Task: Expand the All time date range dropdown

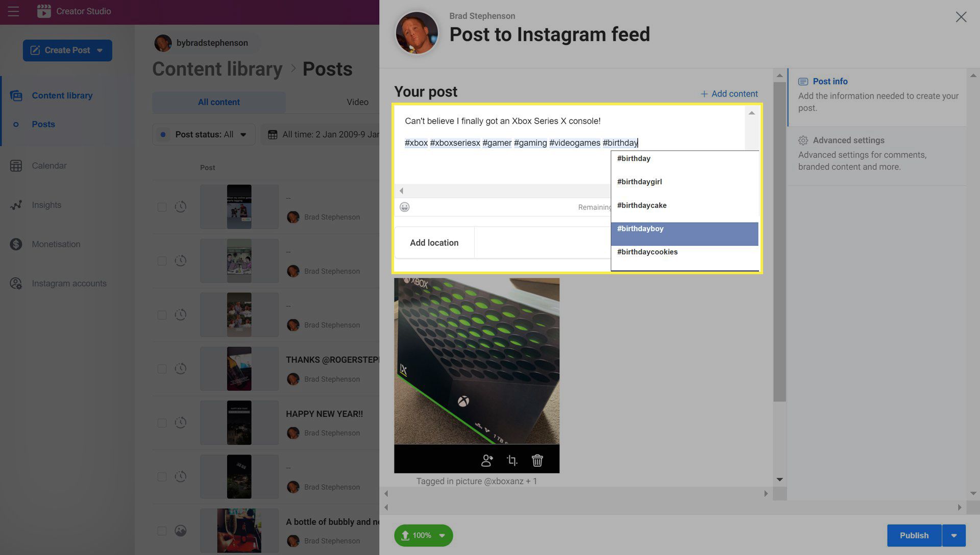Action: click(324, 134)
